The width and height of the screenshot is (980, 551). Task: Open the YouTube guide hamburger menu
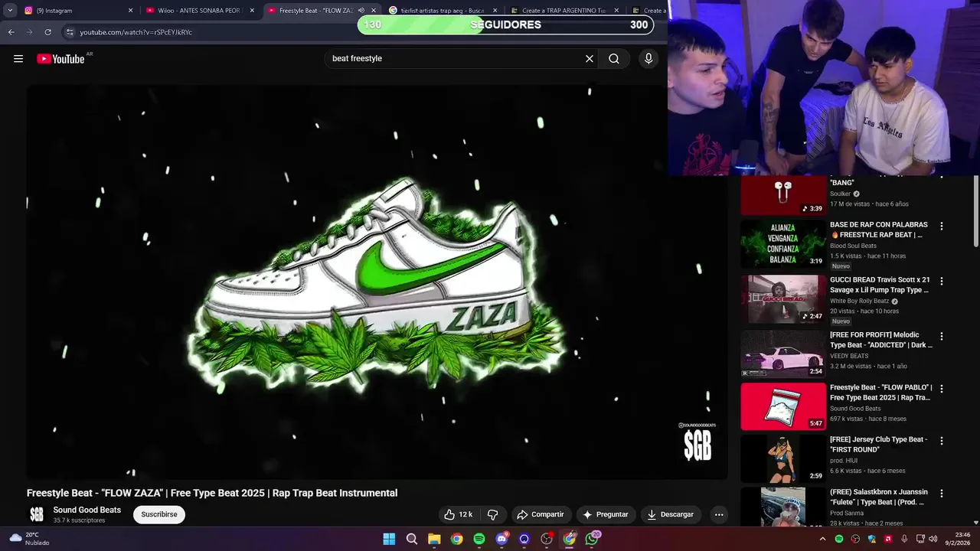click(18, 59)
